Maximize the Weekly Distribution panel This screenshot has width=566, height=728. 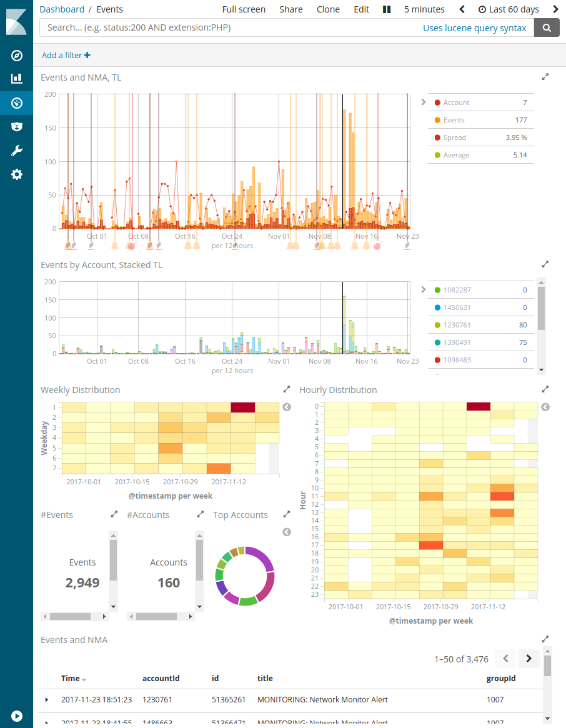click(x=286, y=389)
